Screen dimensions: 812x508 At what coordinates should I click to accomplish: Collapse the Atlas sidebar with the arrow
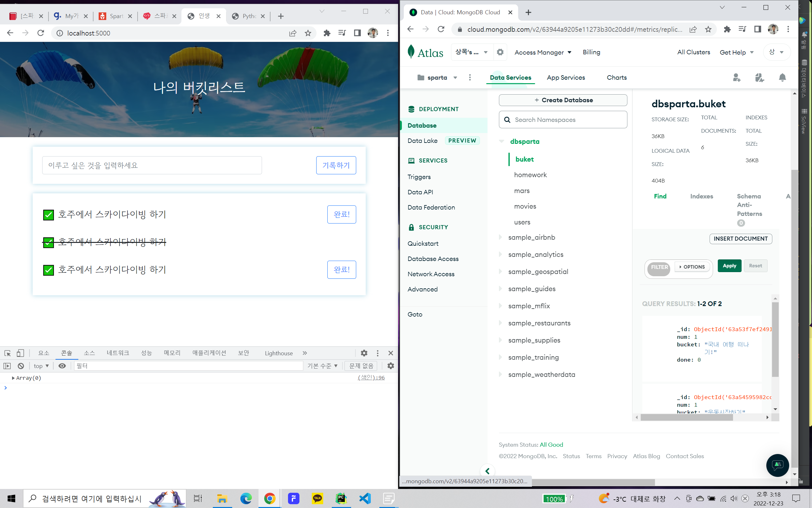[487, 471]
